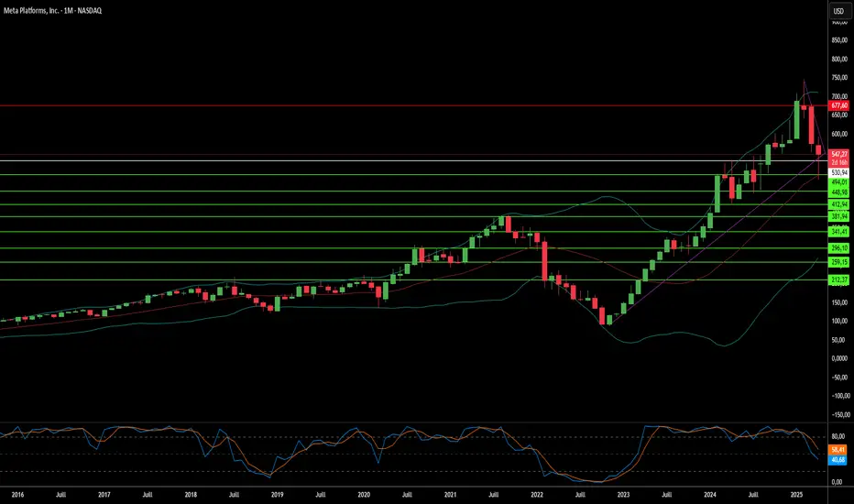Viewport: 854px width, 504px height.
Task: Select the red 677,60 price label
Action: coord(838,105)
